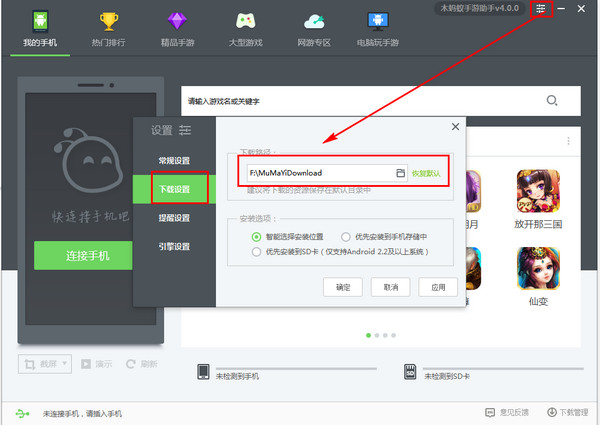Image resolution: width=600 pixels, height=425 pixels.
Task: Click the 确定 button
Action: [x=343, y=286]
